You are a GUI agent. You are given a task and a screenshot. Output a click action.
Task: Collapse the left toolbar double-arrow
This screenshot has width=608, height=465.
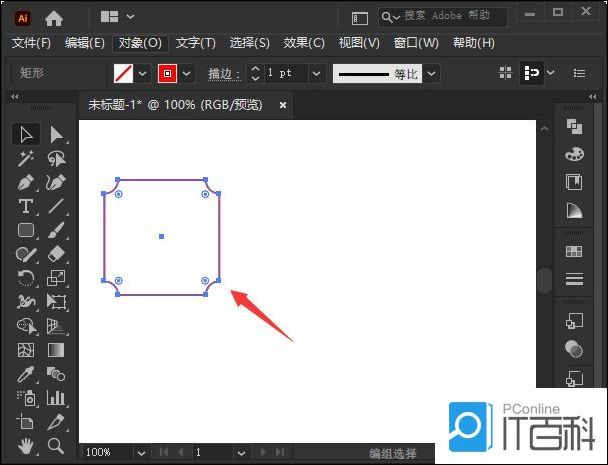click(x=15, y=97)
